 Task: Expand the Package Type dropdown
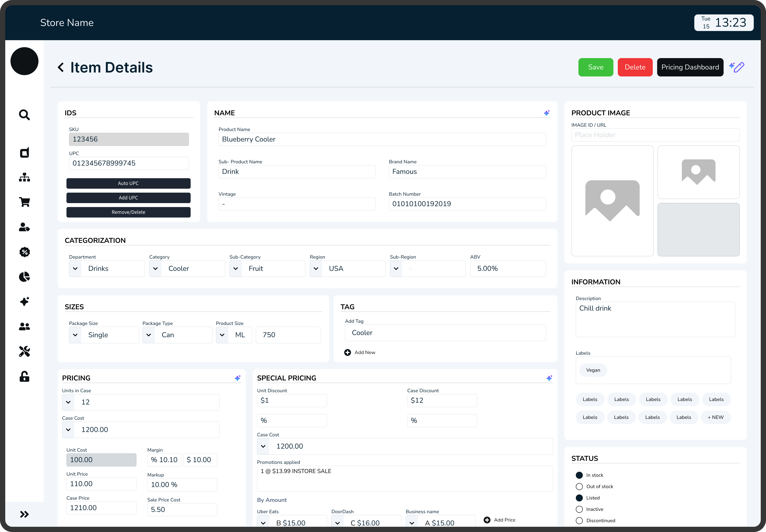(x=149, y=335)
